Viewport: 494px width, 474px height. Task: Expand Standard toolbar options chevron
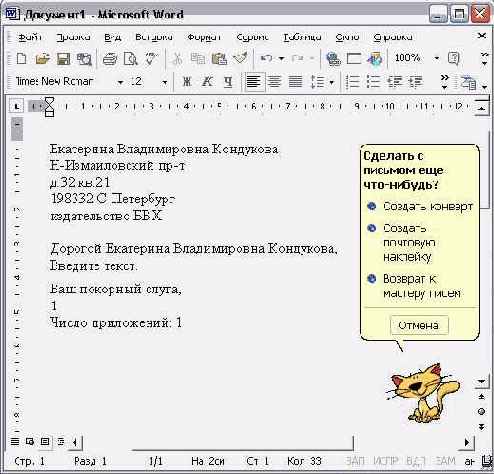click(x=484, y=59)
